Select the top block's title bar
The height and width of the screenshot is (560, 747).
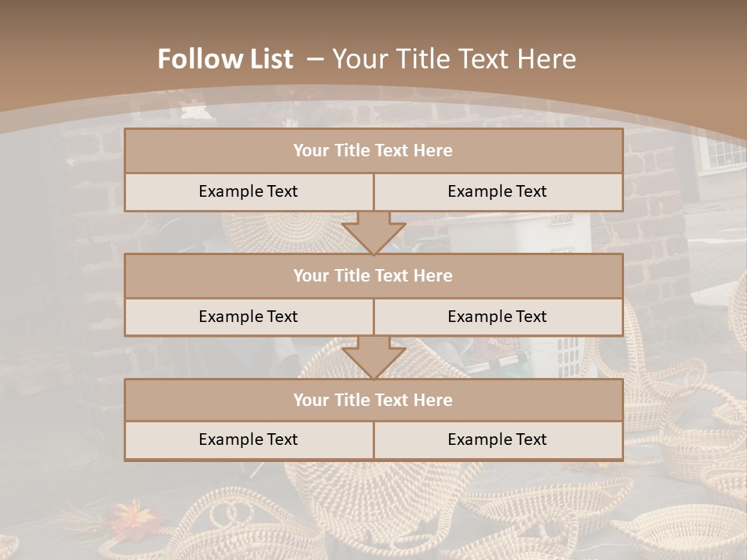pos(373,151)
